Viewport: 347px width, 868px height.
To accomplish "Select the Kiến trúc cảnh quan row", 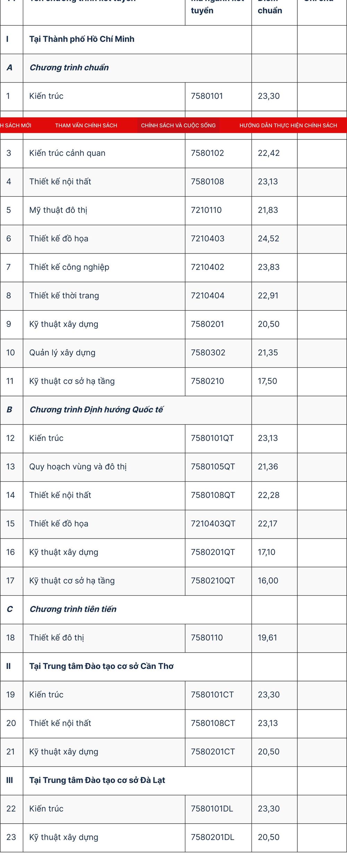I will [173, 153].
